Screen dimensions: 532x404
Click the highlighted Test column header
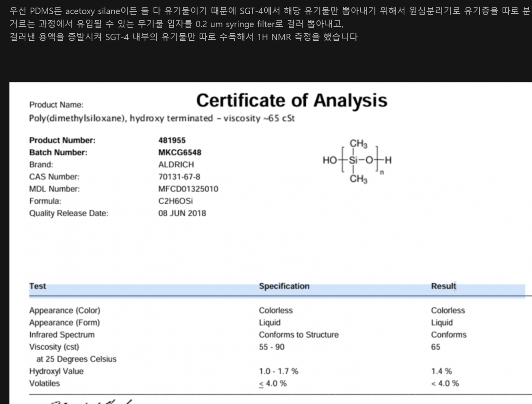[37, 286]
